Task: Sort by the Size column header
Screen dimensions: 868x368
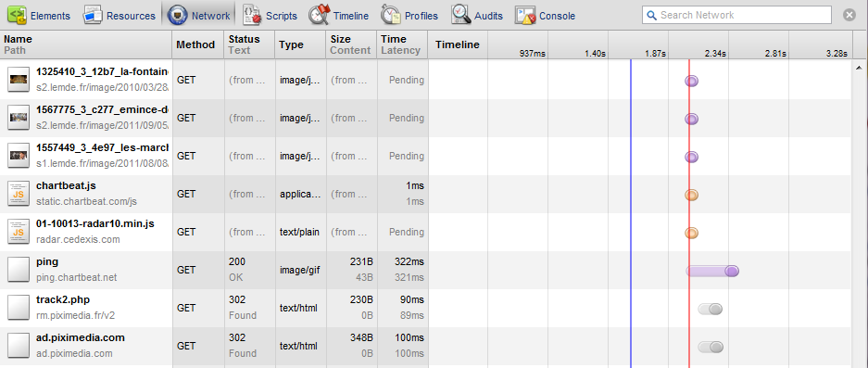Action: click(x=351, y=44)
